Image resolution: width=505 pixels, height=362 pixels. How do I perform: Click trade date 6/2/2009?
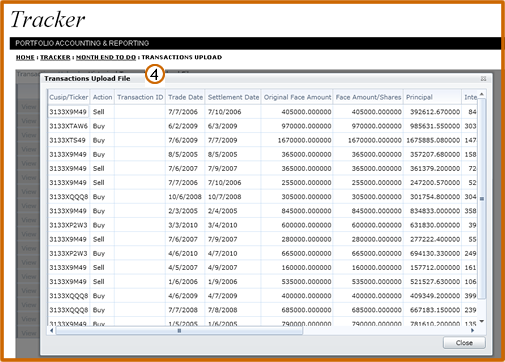coord(183,126)
